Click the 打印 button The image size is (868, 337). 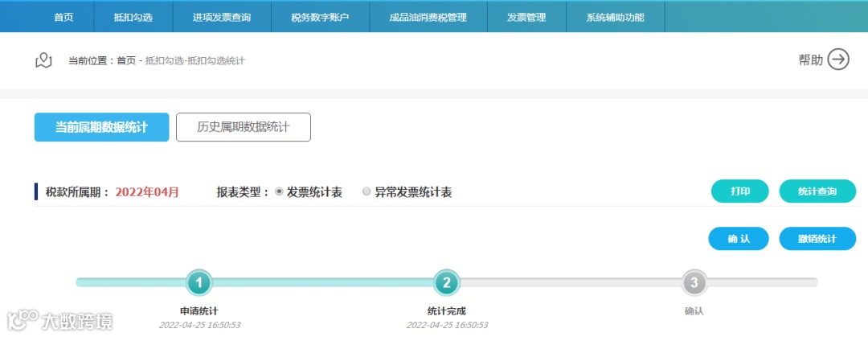pos(740,191)
